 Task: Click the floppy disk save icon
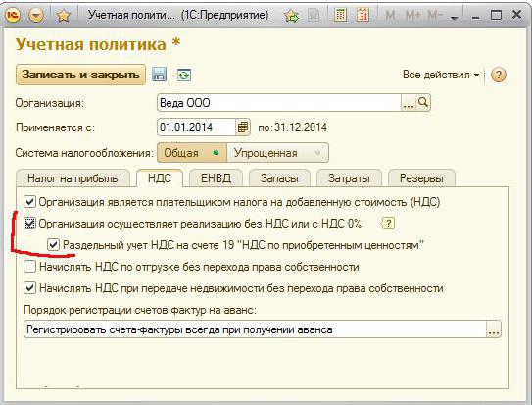(159, 75)
